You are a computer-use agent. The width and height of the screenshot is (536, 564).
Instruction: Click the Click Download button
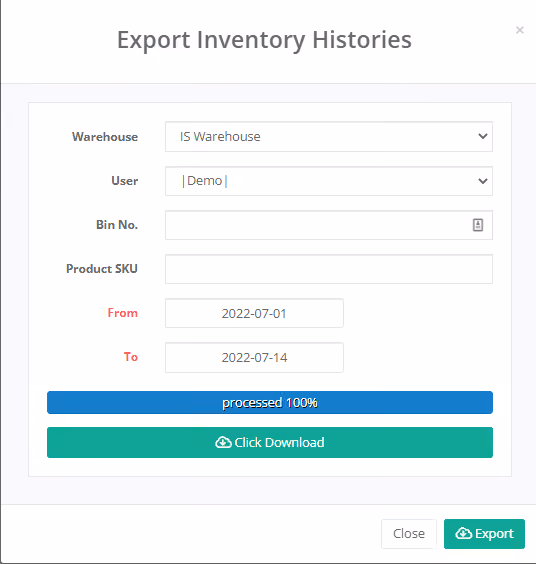[270, 442]
